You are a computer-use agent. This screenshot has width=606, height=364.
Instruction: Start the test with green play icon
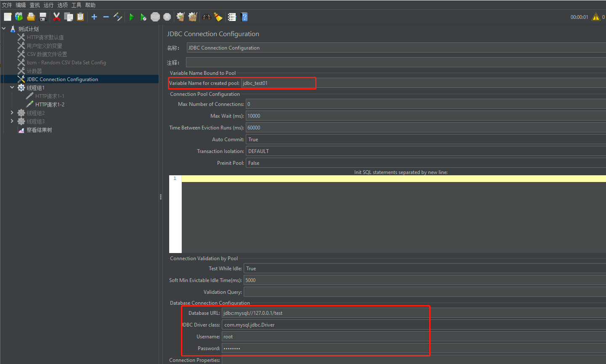click(131, 17)
